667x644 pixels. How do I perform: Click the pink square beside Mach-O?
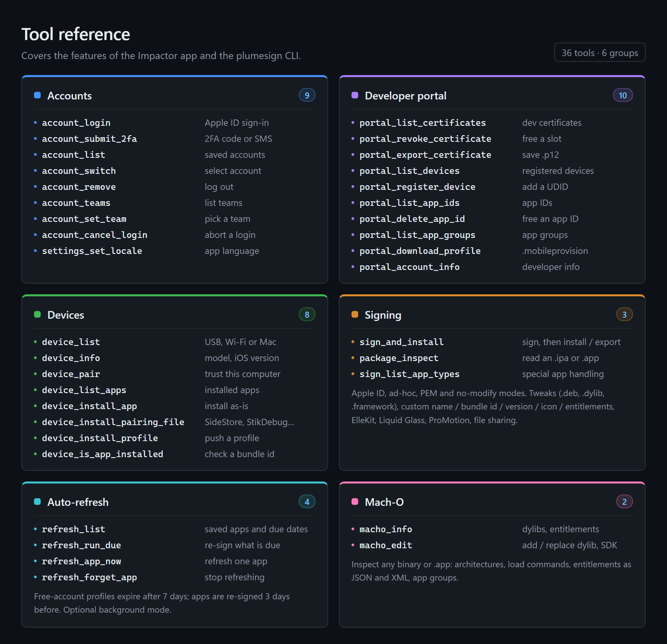point(355,502)
